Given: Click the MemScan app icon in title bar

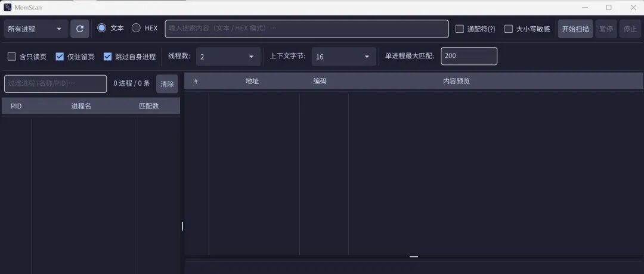Looking at the screenshot, I should pos(7,7).
